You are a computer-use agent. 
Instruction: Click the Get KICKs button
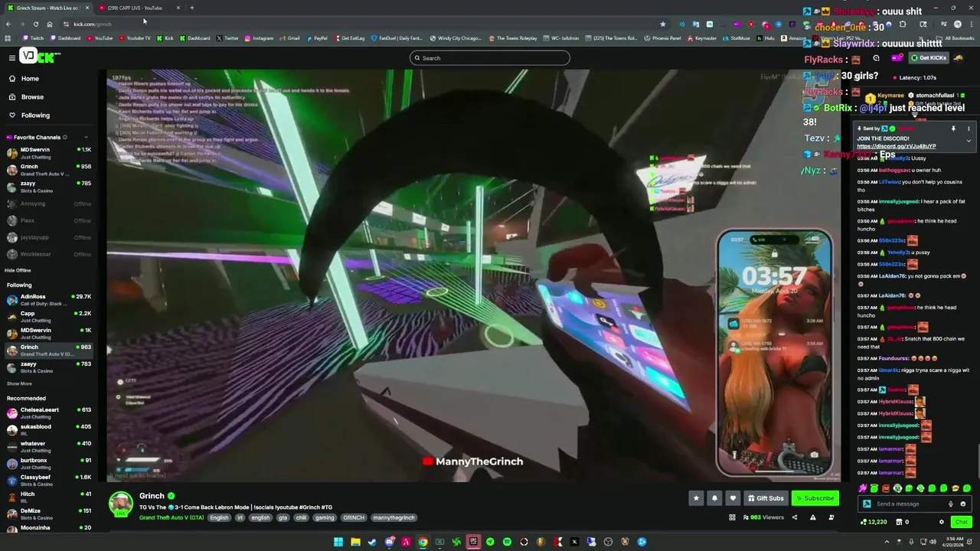(929, 58)
